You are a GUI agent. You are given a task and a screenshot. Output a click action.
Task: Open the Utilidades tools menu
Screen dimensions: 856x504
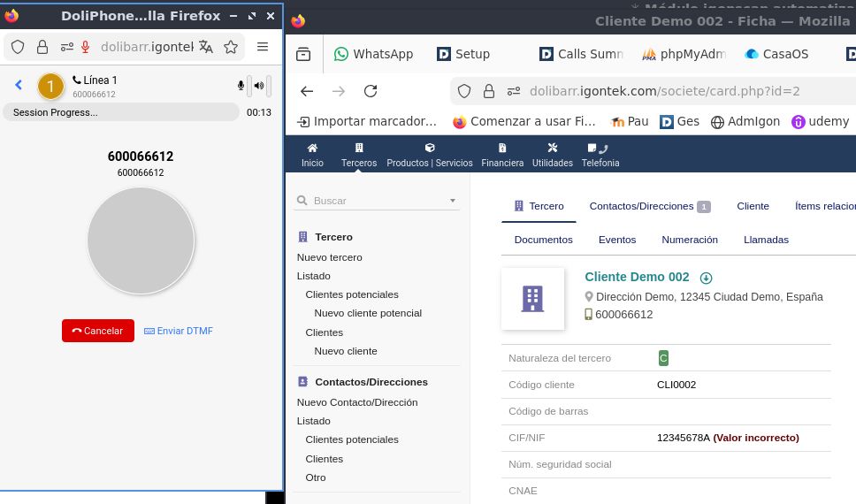[552, 155]
